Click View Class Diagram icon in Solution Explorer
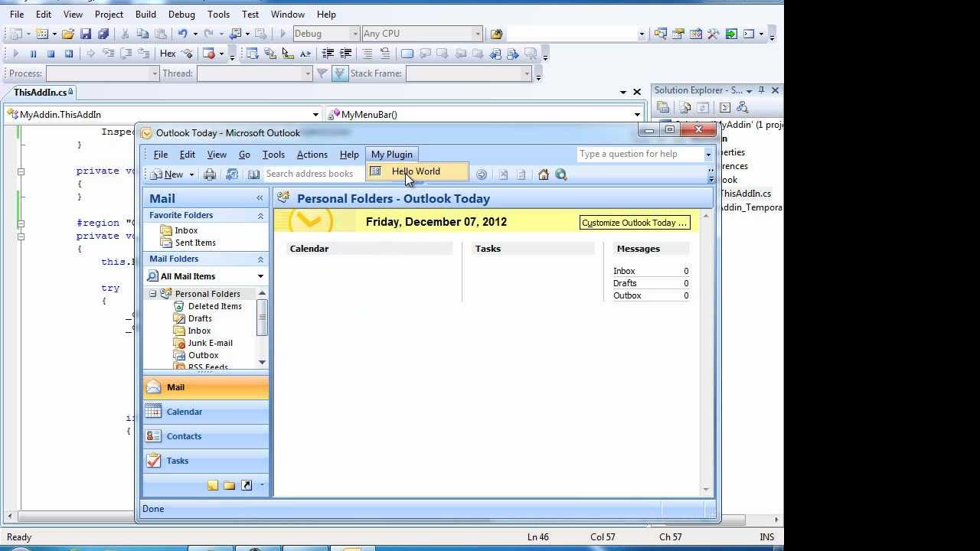 (743, 108)
